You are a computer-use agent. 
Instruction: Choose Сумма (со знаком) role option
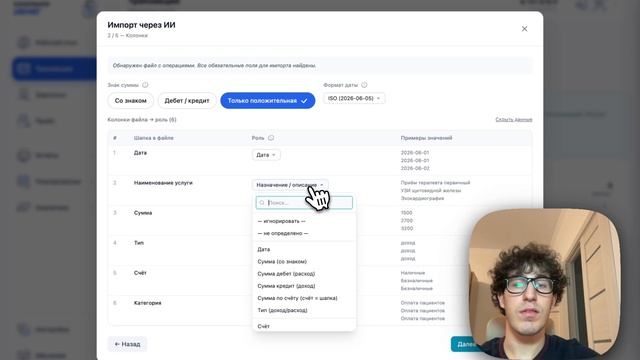pos(282,262)
